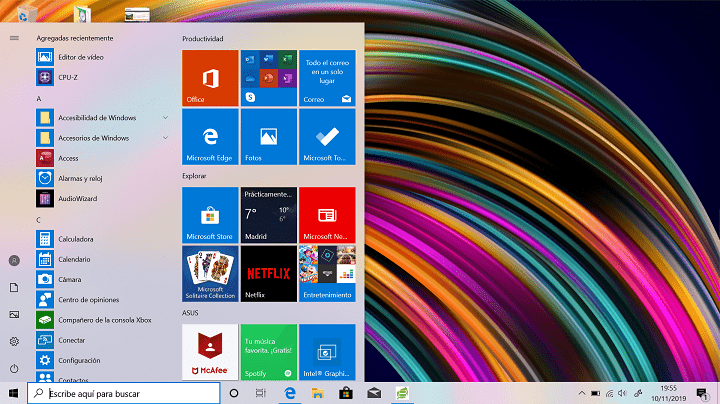Open the Spotify tile
This screenshot has width=720, height=404.
click(x=269, y=352)
